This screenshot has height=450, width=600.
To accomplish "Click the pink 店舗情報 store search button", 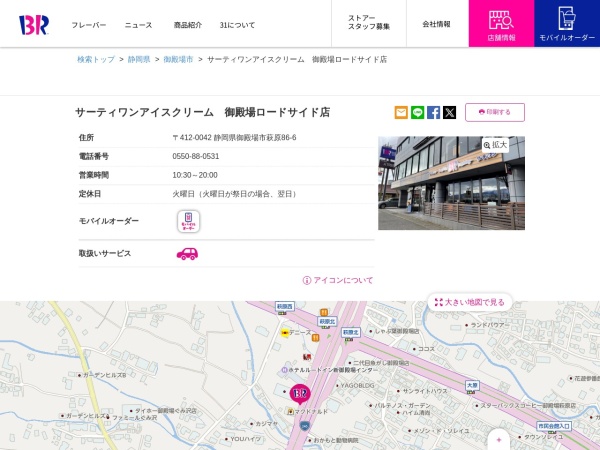I will tap(501, 24).
